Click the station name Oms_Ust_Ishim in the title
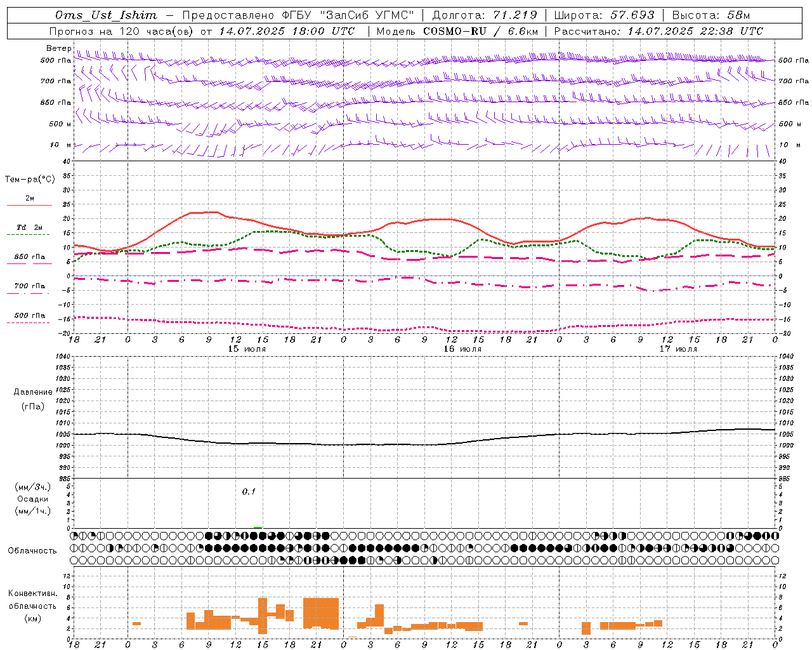Viewport: 812px width, 650px height. pyautogui.click(x=106, y=15)
